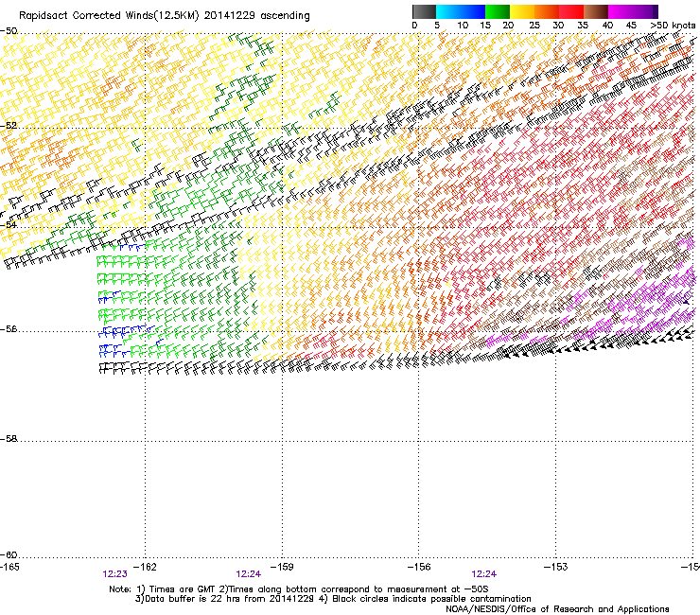Click longitude label '-159'
Image resolution: width=700 pixels, height=615 pixels.
click(x=282, y=567)
